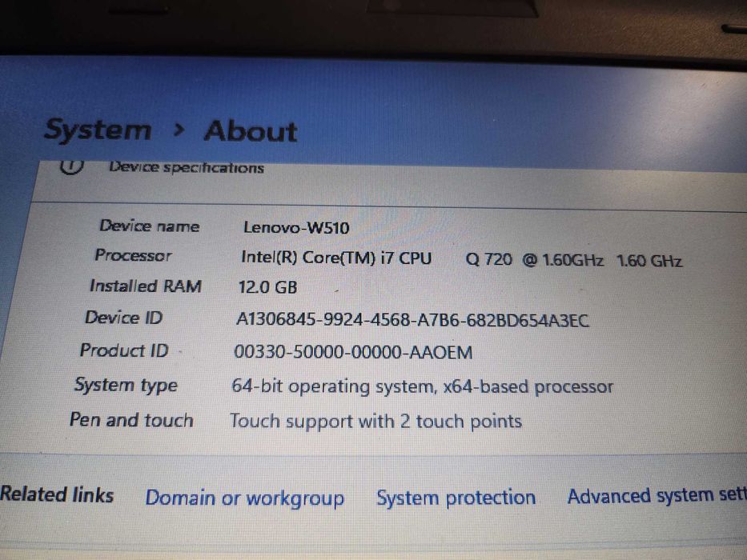Image resolution: width=747 pixels, height=560 pixels.
Task: Click the Processor label
Action: pyautogui.click(x=134, y=255)
